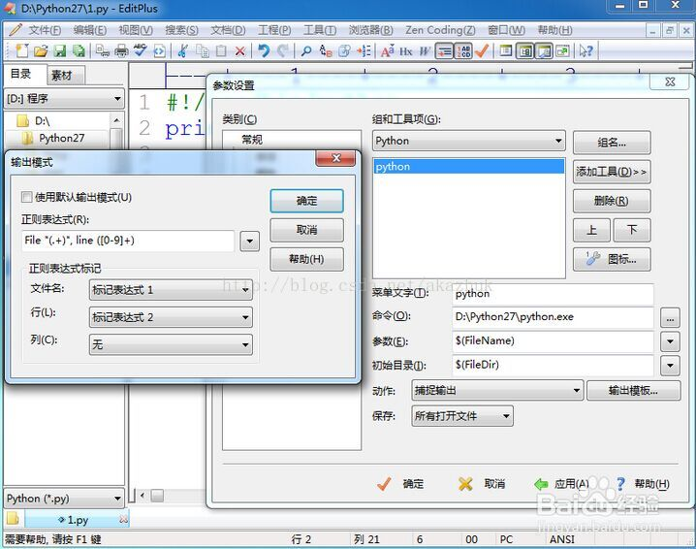Click the Save All icon

click(x=79, y=51)
